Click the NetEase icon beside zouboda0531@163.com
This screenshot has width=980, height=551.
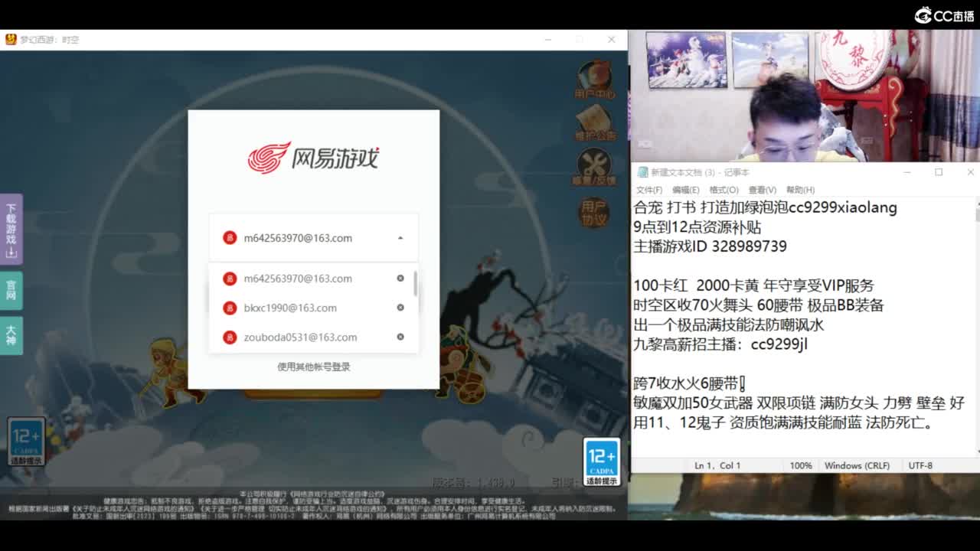tap(230, 337)
